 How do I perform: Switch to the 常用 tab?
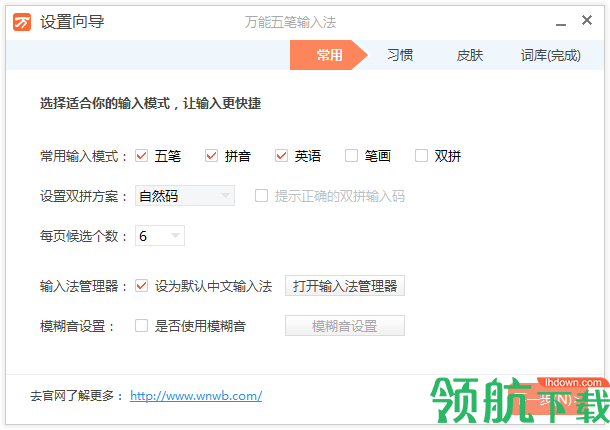coord(329,55)
